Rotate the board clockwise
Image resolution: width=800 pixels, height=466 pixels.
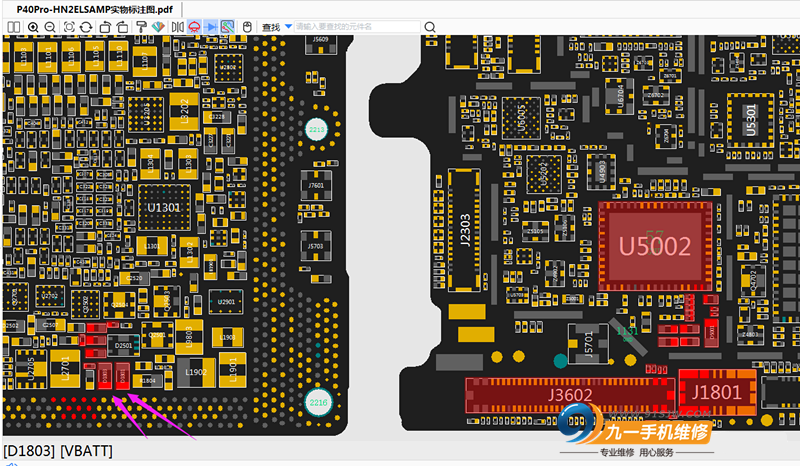click(x=122, y=27)
